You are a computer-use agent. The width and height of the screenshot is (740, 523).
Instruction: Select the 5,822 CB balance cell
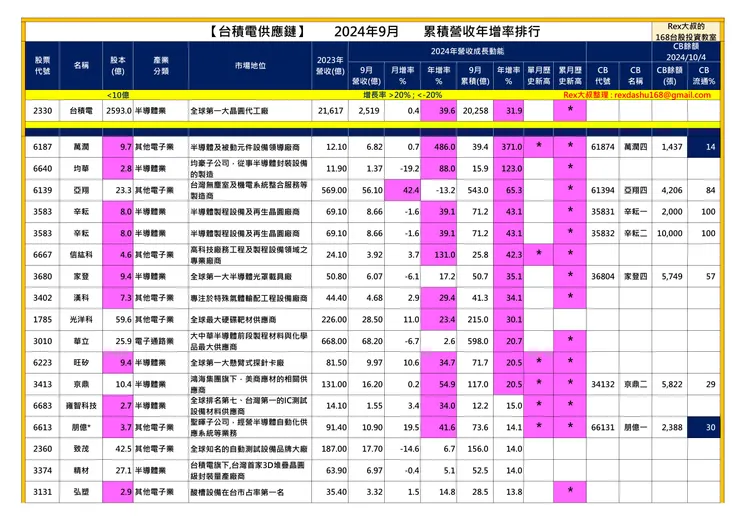coord(670,384)
